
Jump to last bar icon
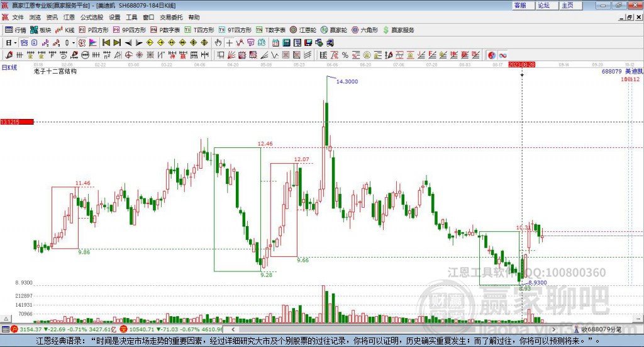pos(117,43)
